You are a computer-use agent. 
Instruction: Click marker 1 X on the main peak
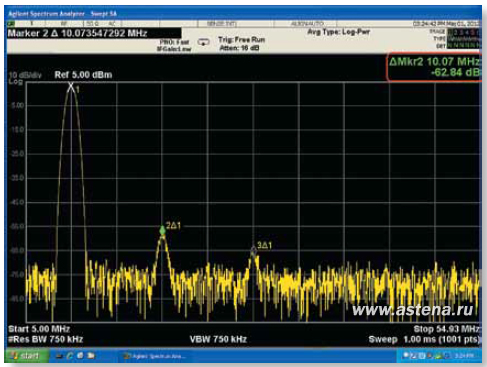pos(71,87)
